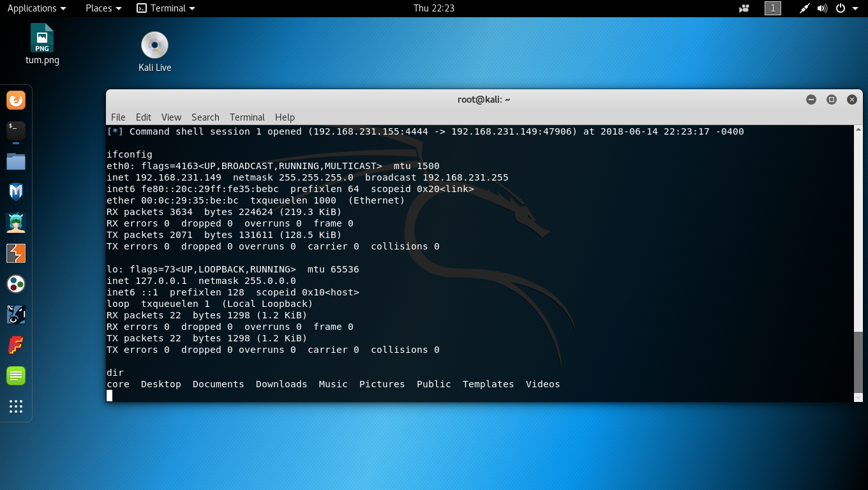Start Metasploit from the dock
The height and width of the screenshot is (490, 868).
[16, 192]
